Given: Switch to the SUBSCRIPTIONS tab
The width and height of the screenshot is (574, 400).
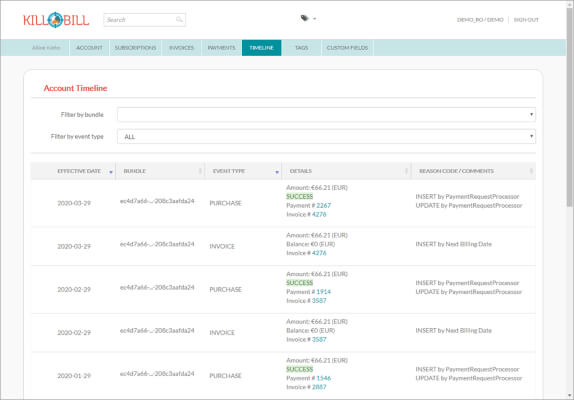Looking at the screenshot, I should click(x=135, y=48).
